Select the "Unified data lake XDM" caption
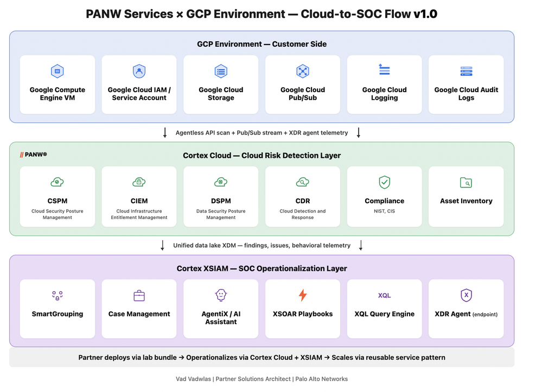542x392 pixels. 262,246
